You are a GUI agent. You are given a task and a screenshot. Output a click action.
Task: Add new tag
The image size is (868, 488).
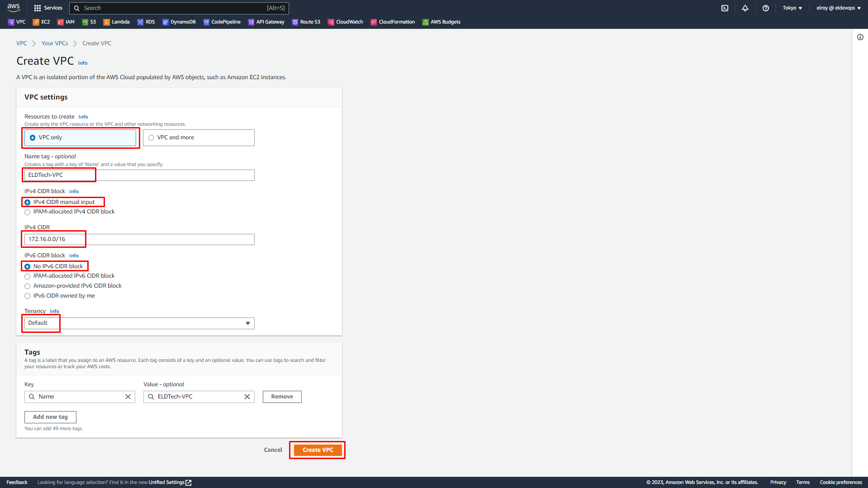[50, 417]
